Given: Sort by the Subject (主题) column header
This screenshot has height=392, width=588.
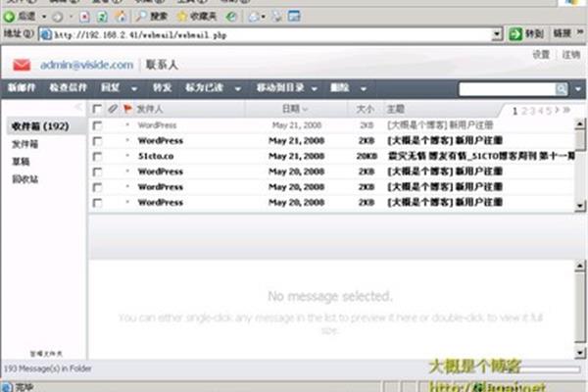Looking at the screenshot, I should 395,109.
